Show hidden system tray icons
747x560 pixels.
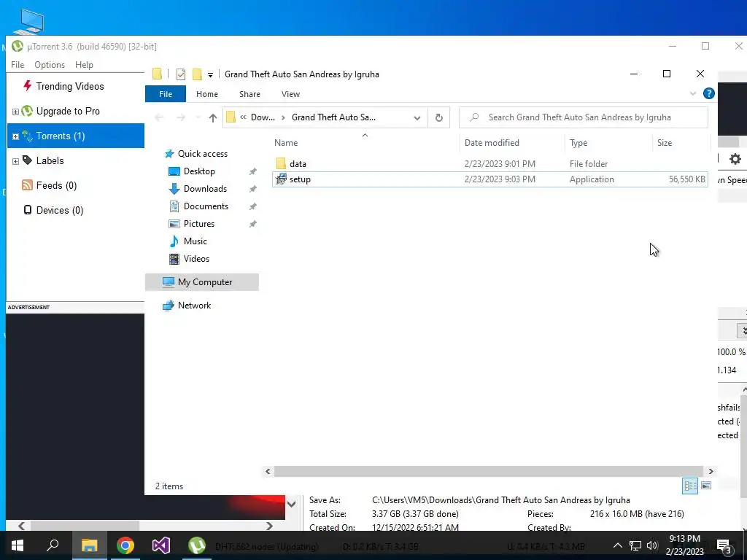coord(617,545)
